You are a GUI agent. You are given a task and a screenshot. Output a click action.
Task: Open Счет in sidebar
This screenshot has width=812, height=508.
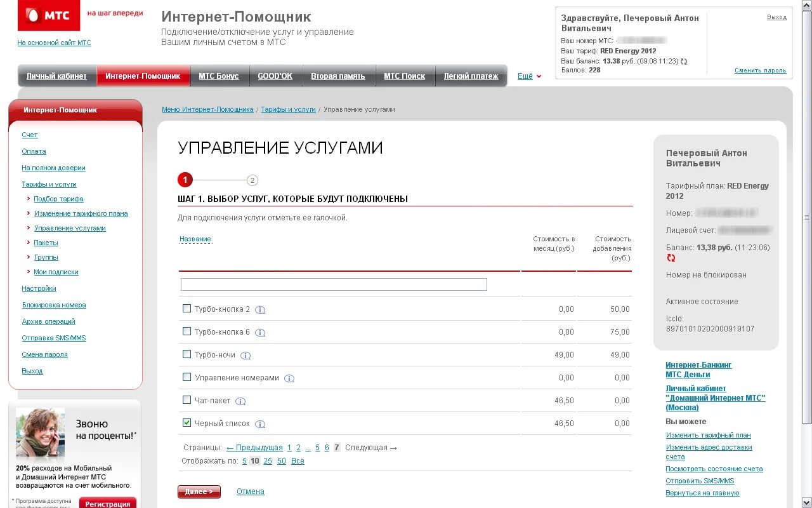[x=30, y=135]
